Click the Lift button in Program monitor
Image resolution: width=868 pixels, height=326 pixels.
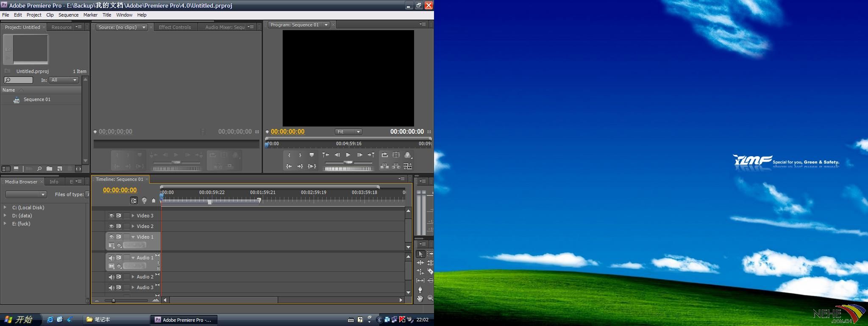pyautogui.click(x=384, y=166)
